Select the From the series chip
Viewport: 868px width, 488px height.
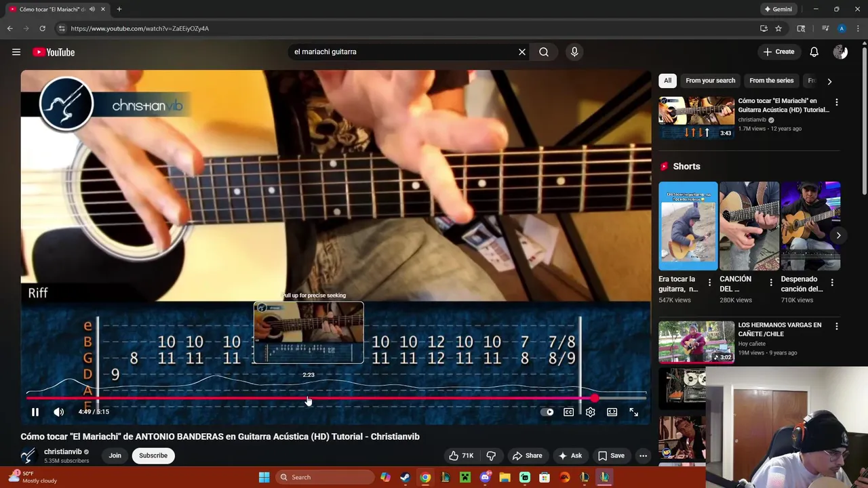click(x=771, y=81)
